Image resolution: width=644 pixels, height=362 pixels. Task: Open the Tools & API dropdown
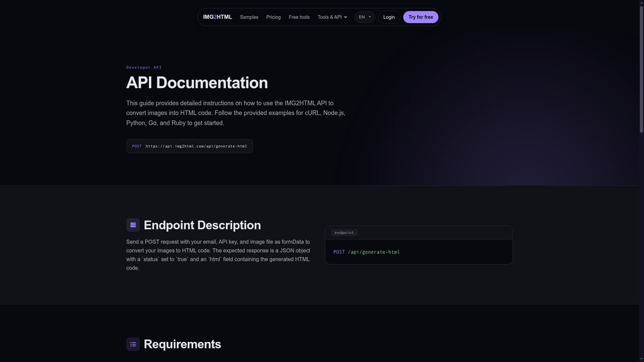[333, 17]
